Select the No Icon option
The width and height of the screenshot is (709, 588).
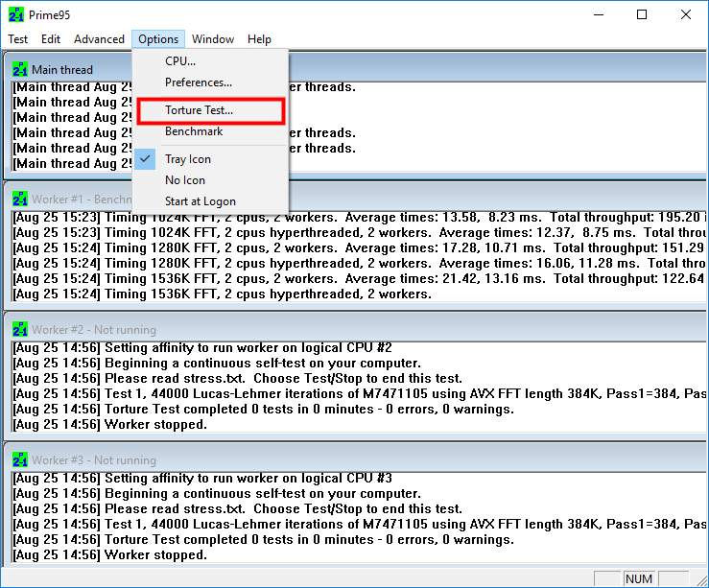point(184,180)
